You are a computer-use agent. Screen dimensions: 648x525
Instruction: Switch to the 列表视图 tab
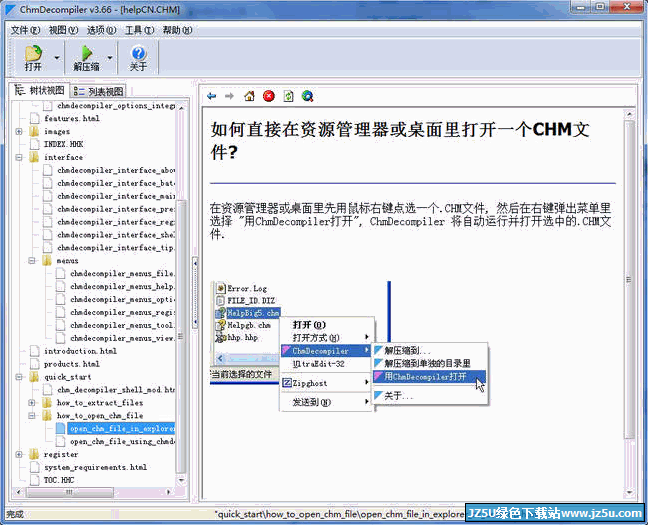[x=98, y=91]
